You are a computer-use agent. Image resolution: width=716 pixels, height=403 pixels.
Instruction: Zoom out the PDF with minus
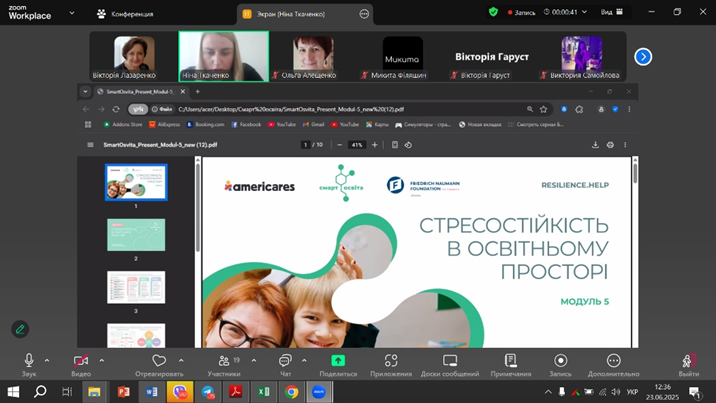(339, 145)
